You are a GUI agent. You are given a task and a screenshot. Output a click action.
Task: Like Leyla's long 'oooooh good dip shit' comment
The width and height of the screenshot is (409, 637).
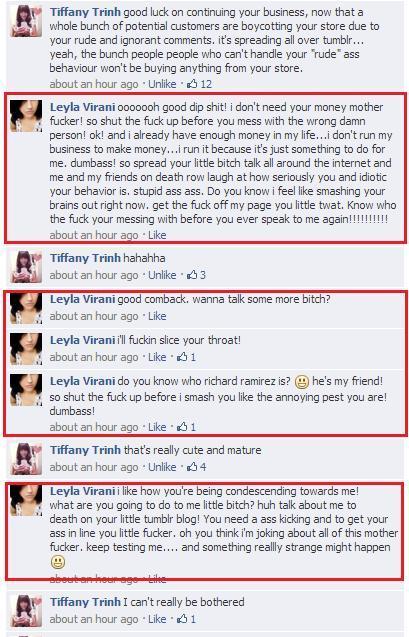(x=157, y=235)
